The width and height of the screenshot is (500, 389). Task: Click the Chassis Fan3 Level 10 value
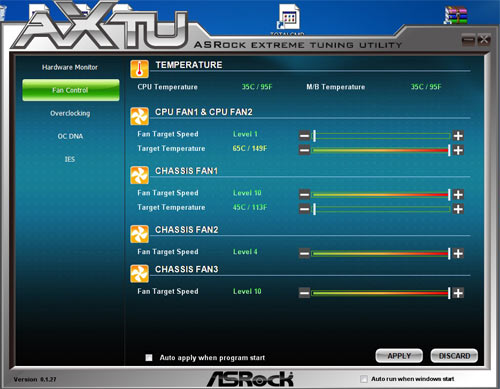coord(247,291)
